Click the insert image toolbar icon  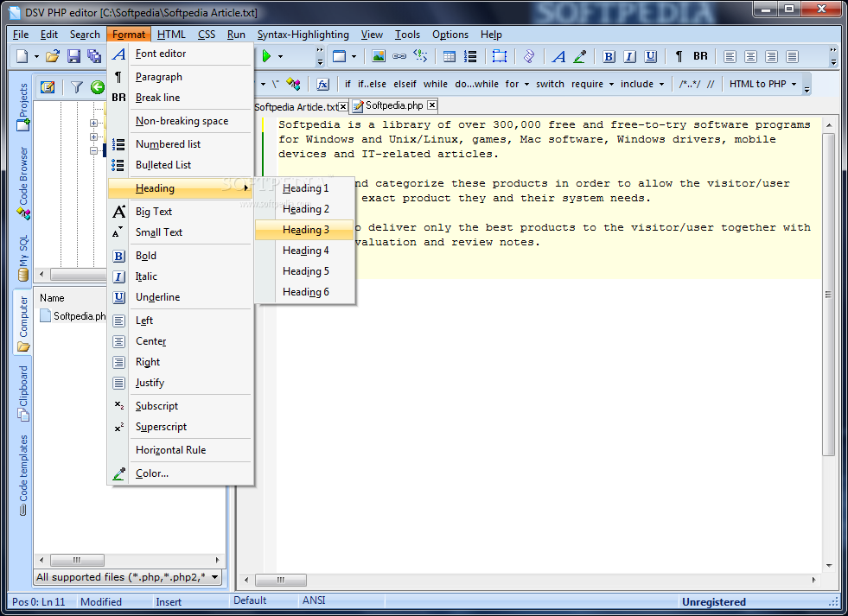[x=379, y=56]
